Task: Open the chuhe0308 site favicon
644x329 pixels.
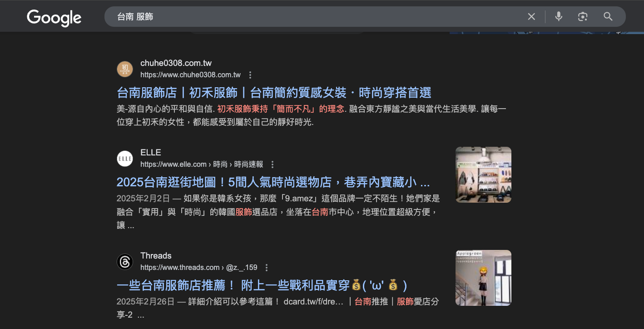Action: pos(125,69)
